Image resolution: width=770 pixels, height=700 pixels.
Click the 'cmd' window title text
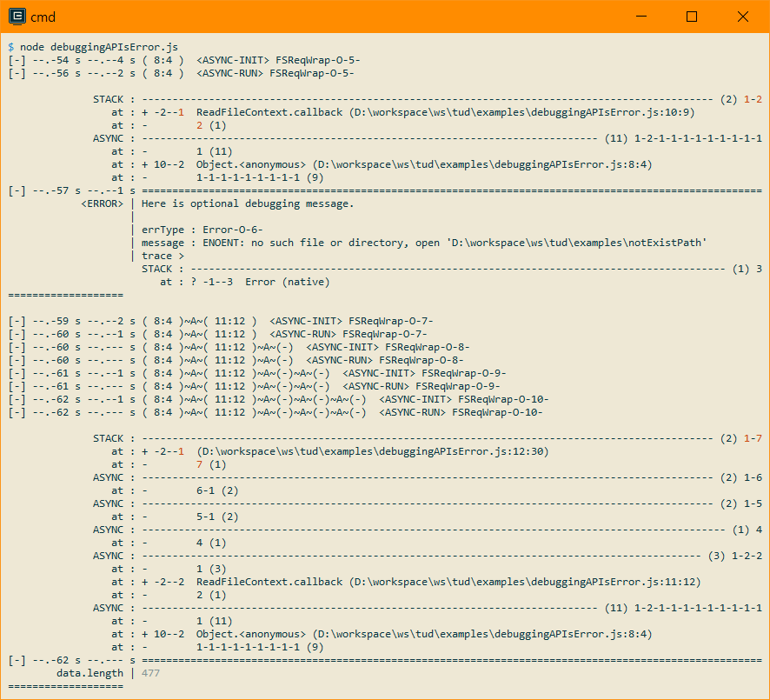pos(43,17)
